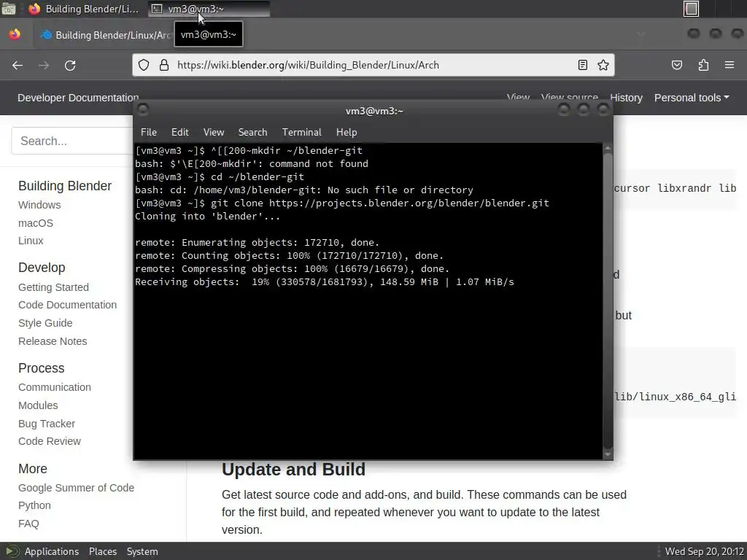Open the terminal View menu
Viewport: 747px width, 560px height.
click(x=214, y=133)
